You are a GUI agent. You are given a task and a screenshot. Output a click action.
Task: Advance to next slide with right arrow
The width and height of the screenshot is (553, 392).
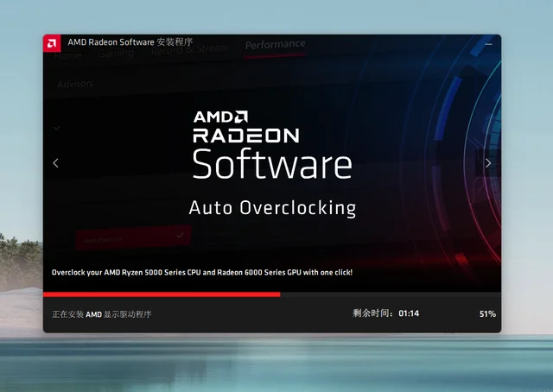[x=488, y=163]
